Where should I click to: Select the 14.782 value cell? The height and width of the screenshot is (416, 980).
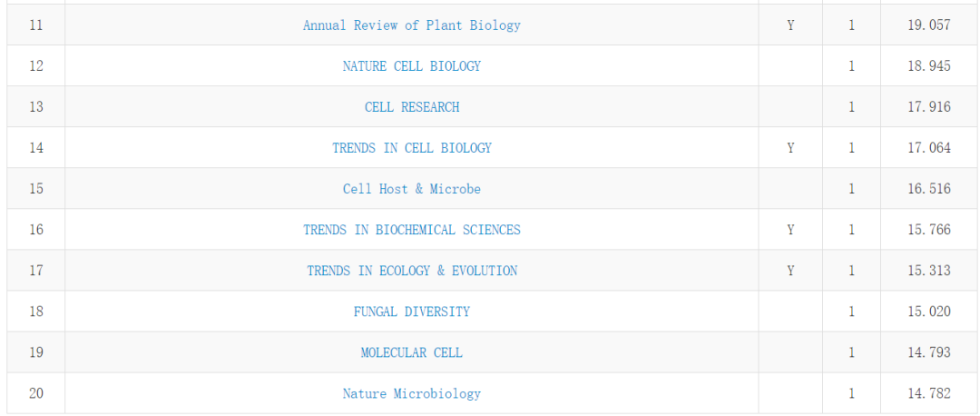pyautogui.click(x=929, y=393)
